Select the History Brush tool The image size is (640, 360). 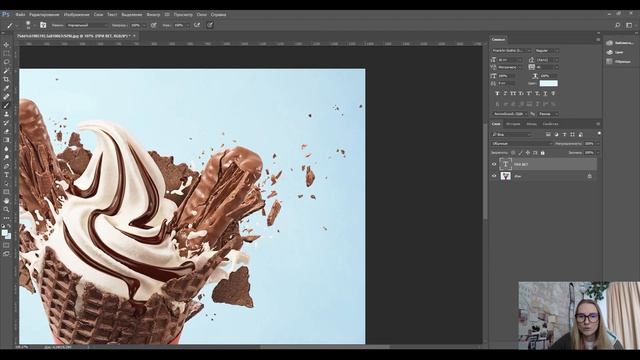click(6, 122)
